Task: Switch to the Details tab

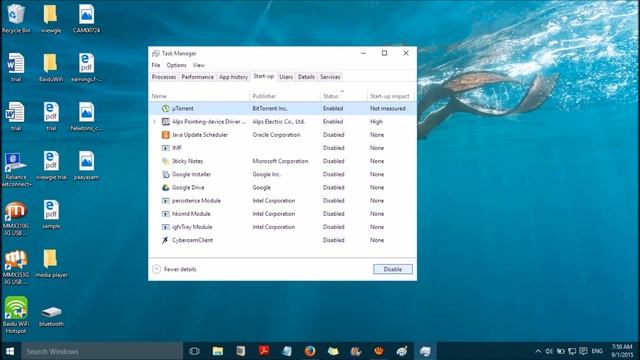Action: coord(306,77)
